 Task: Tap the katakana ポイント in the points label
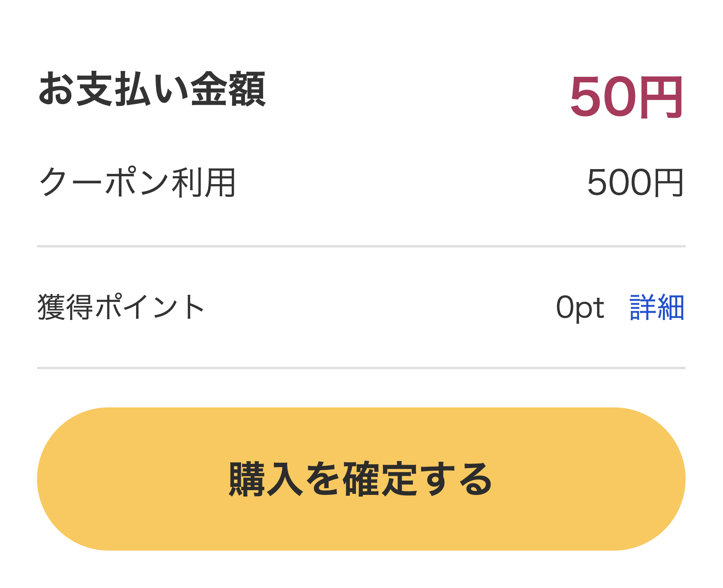coord(150,308)
